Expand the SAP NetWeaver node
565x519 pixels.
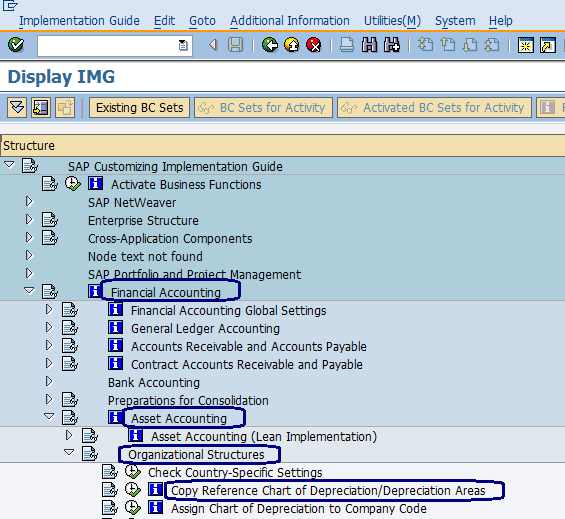pos(29,201)
